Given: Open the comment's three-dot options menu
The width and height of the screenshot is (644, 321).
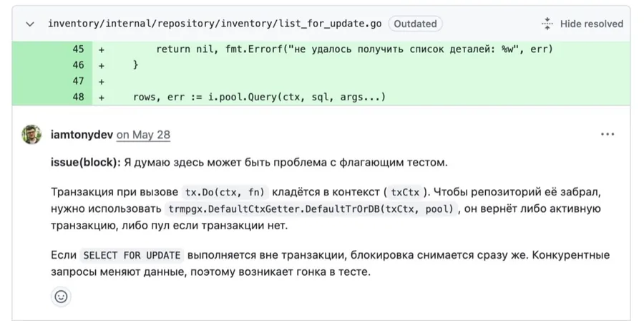Looking at the screenshot, I should pos(608,135).
